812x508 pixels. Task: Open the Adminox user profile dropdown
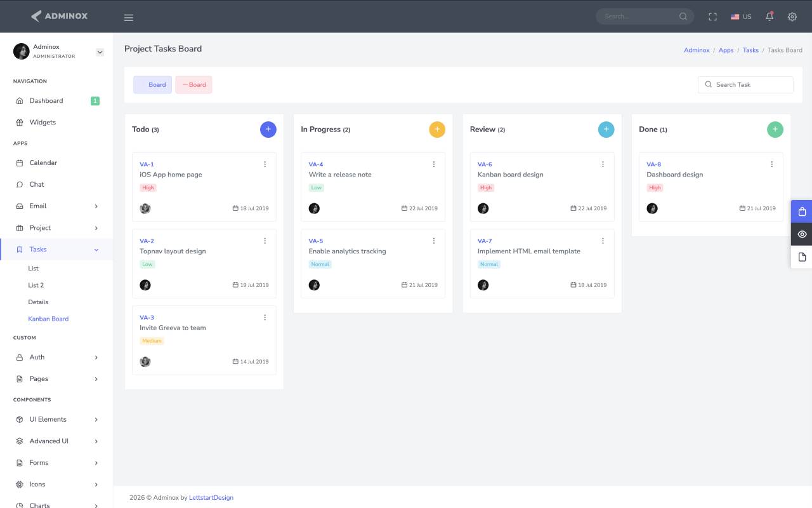click(100, 52)
